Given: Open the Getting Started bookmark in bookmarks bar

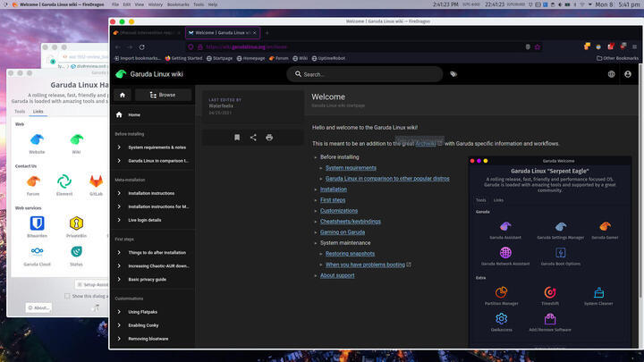Looking at the screenshot, I should point(183,58).
